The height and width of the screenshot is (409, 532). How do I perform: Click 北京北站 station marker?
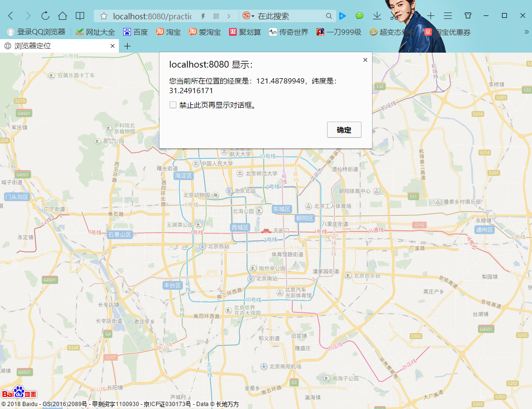[x=229, y=191]
